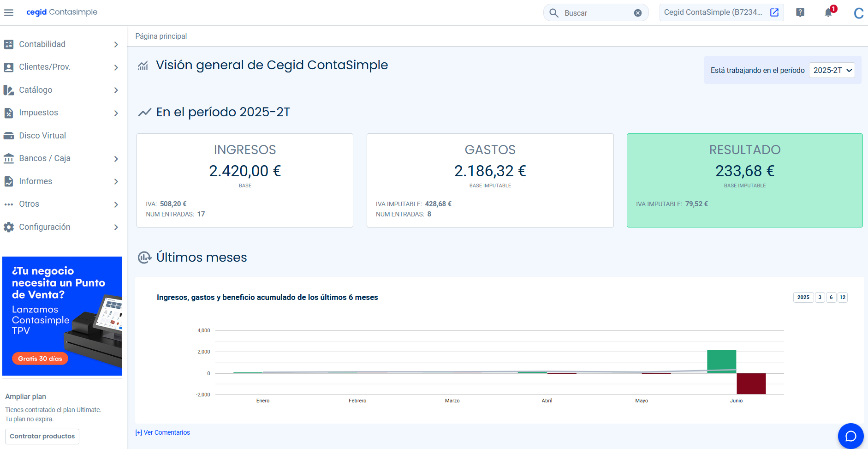Click the GASTOS 2.186,32 € card
Screen dimensions: 868x449
click(x=490, y=180)
